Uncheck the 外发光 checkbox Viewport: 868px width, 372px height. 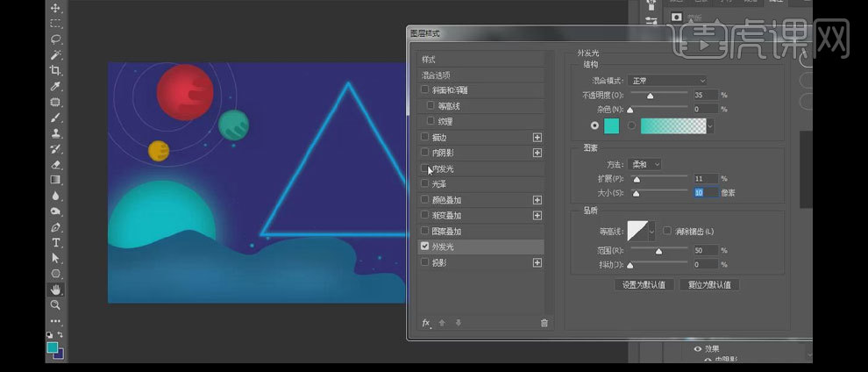pyautogui.click(x=425, y=247)
